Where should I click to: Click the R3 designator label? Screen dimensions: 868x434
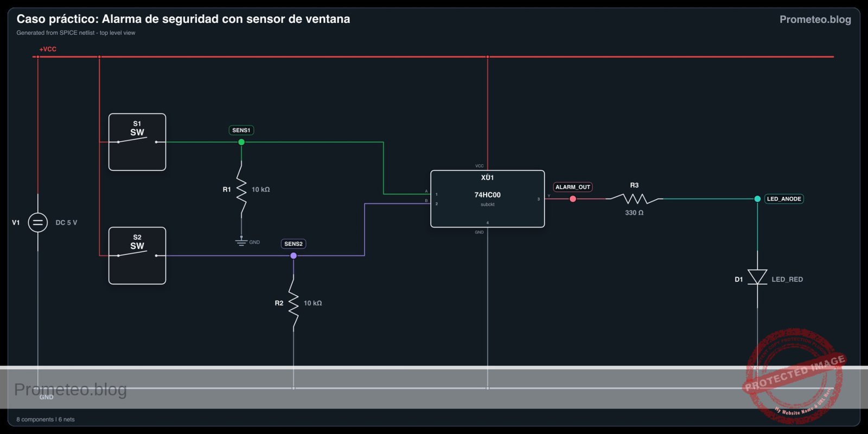(x=634, y=185)
